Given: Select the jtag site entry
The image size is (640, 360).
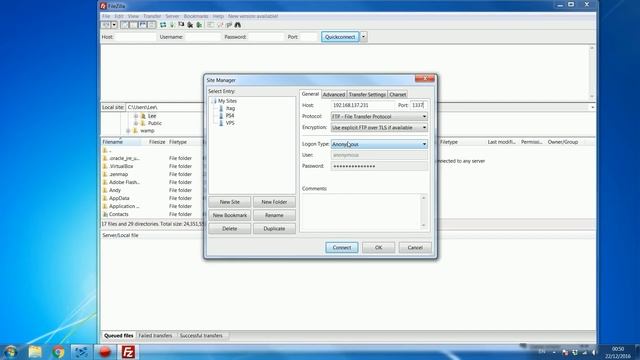Looking at the screenshot, I should tap(230, 108).
